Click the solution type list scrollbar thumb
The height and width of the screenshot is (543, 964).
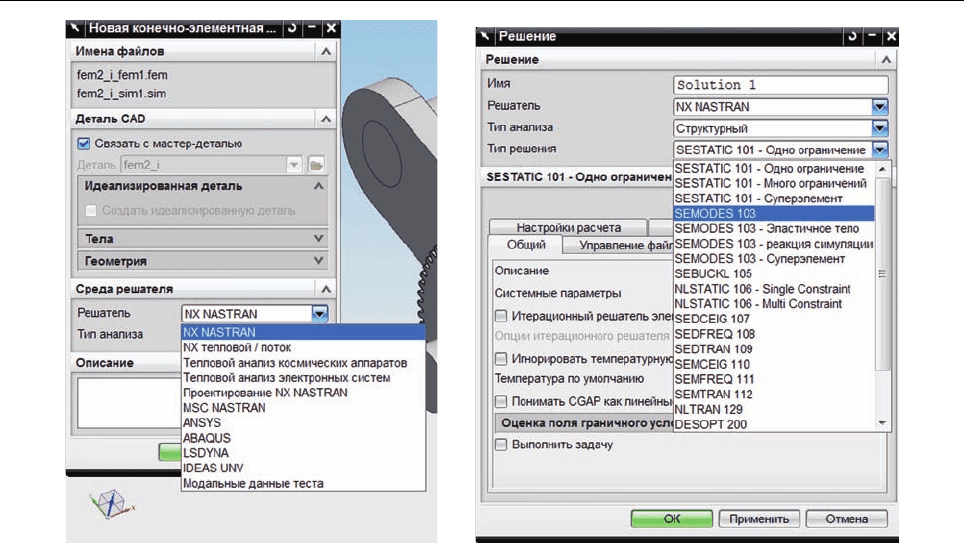click(882, 274)
